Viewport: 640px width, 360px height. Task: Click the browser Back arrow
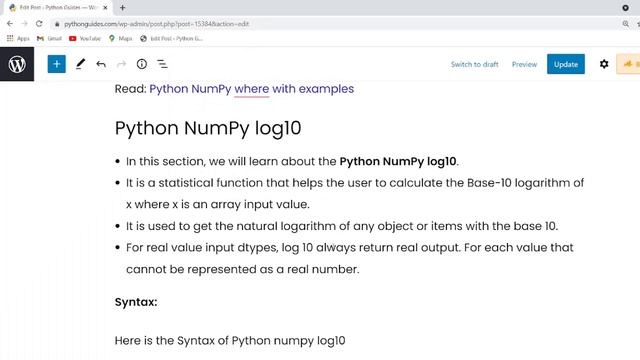tap(10, 24)
